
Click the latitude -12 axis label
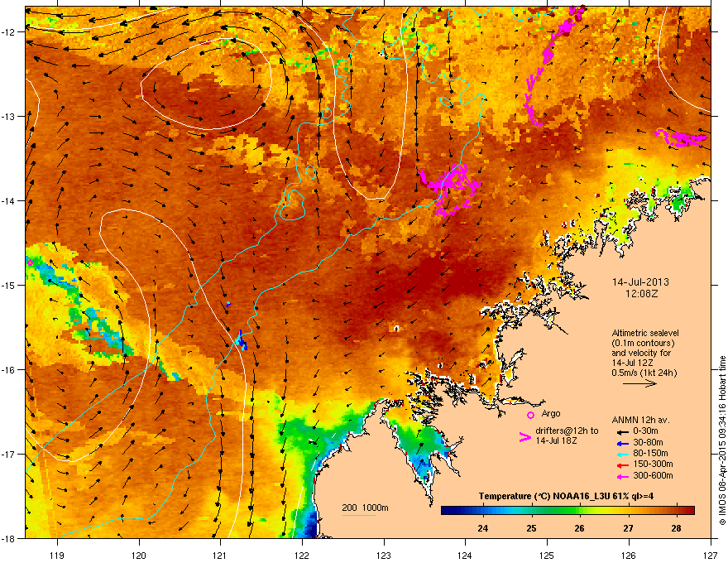point(8,32)
